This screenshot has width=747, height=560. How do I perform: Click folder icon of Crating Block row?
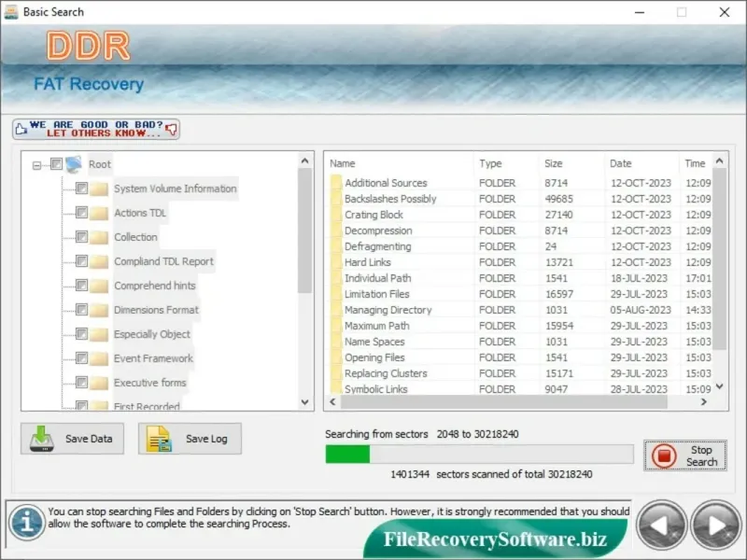click(x=336, y=215)
